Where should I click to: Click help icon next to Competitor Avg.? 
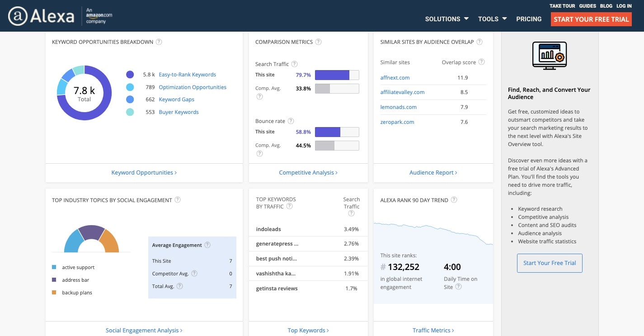(x=194, y=274)
